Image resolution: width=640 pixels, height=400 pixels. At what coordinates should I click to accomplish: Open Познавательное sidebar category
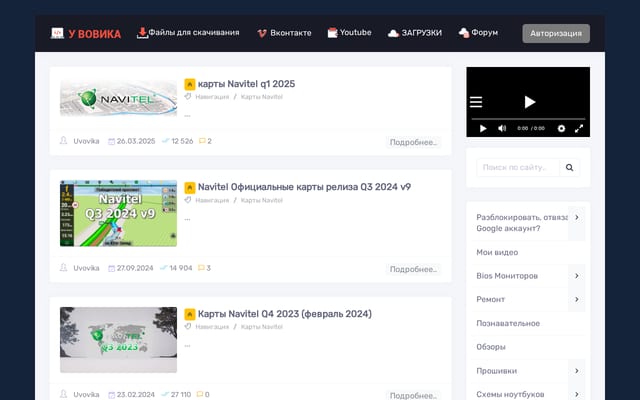pyautogui.click(x=508, y=323)
